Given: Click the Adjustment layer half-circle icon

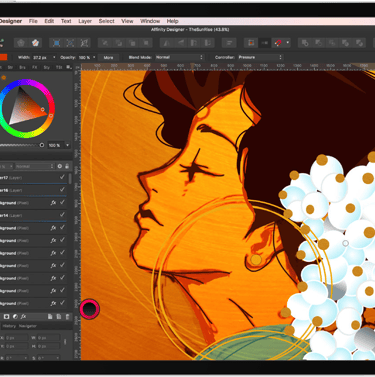Looking at the screenshot, I should coord(15,317).
